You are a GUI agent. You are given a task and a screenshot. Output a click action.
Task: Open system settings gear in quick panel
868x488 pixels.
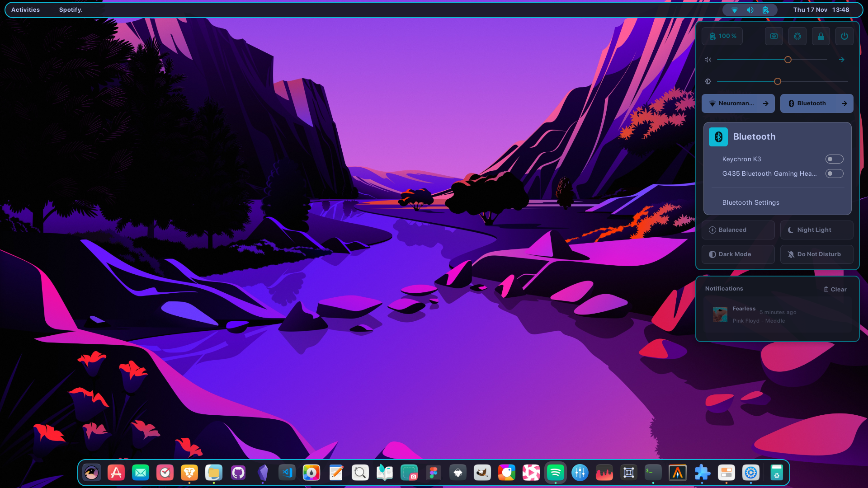click(x=797, y=36)
